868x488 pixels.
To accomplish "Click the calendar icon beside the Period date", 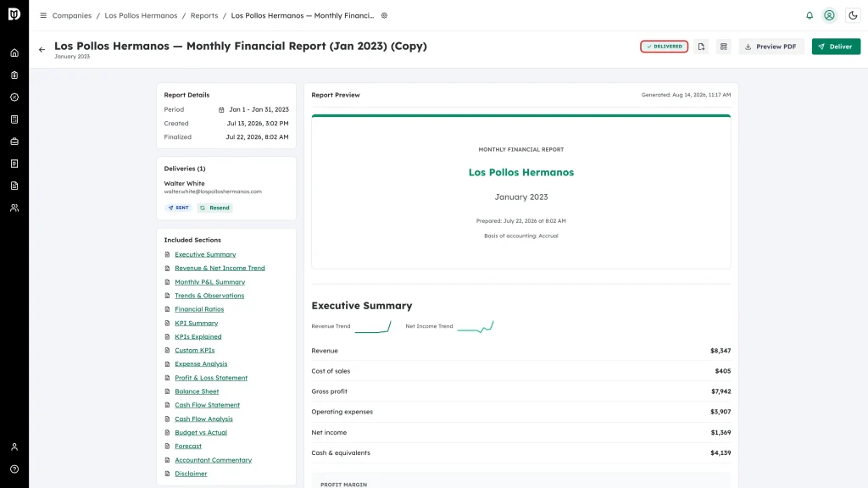I will click(x=221, y=109).
